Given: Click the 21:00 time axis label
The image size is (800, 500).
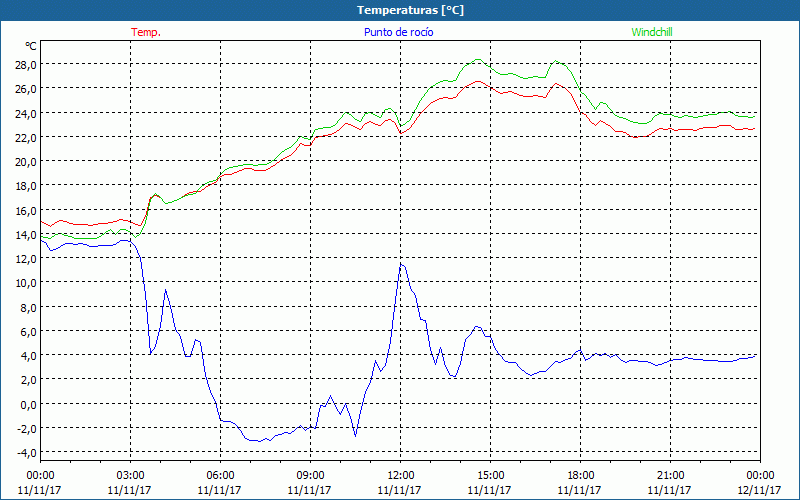Looking at the screenshot, I should point(670,475).
